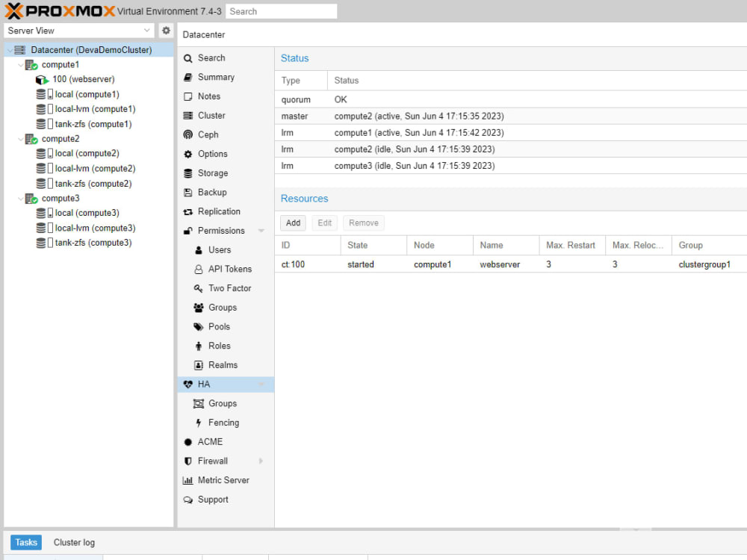Collapse the compute1 node in the tree
Image resolution: width=747 pixels, height=560 pixels.
coord(22,64)
